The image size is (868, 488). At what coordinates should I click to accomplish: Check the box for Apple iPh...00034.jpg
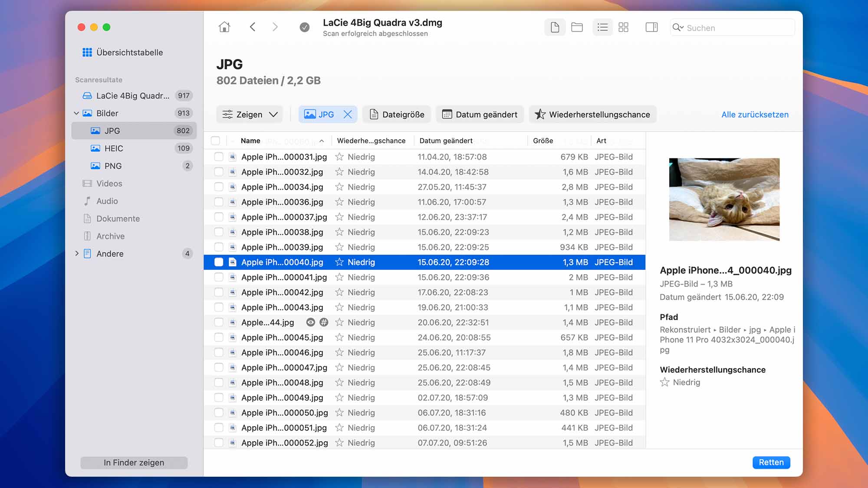point(219,187)
